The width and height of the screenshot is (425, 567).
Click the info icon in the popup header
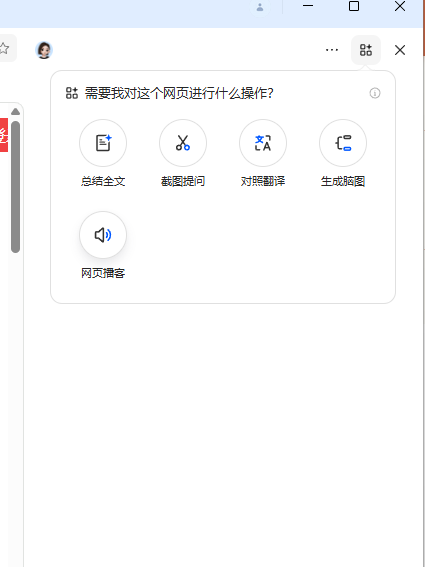pyautogui.click(x=375, y=93)
